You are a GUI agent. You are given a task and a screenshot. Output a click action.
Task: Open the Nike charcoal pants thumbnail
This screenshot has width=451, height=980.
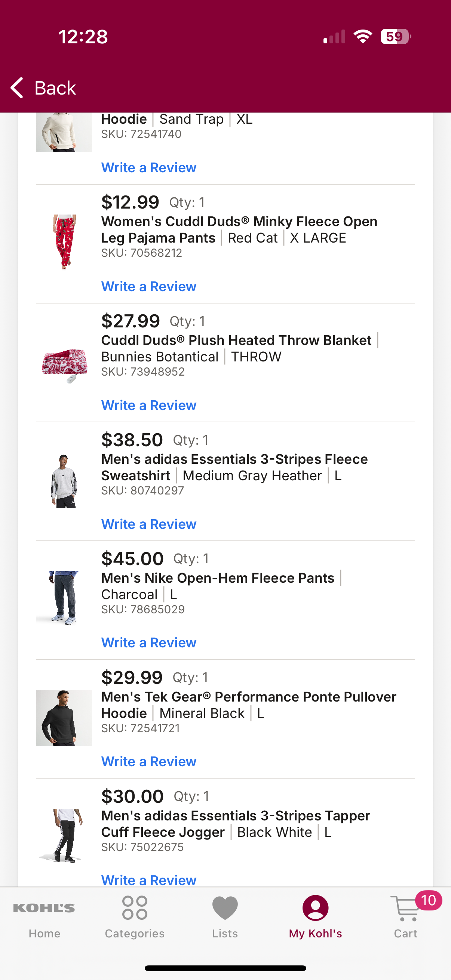(64, 598)
